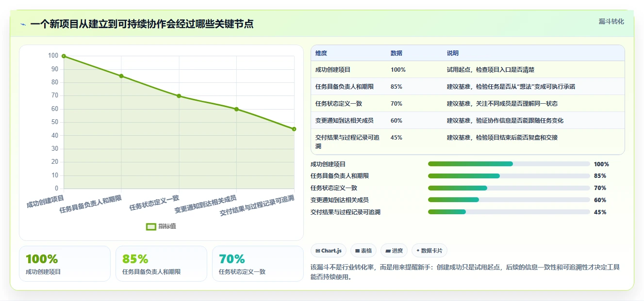The height and width of the screenshot is (301, 644).
Task: Click table cell 成功创建项目
Action: tap(333, 70)
